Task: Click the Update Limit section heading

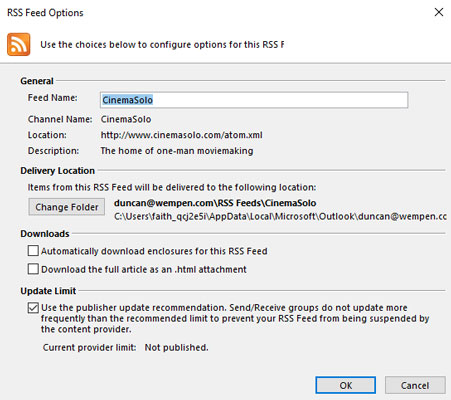Action: 48,291
